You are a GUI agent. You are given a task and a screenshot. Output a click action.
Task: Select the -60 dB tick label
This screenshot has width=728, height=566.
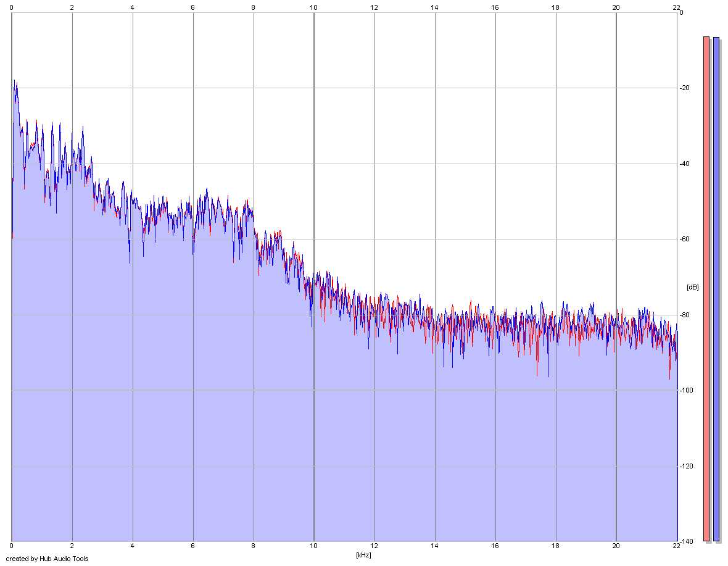coord(684,239)
